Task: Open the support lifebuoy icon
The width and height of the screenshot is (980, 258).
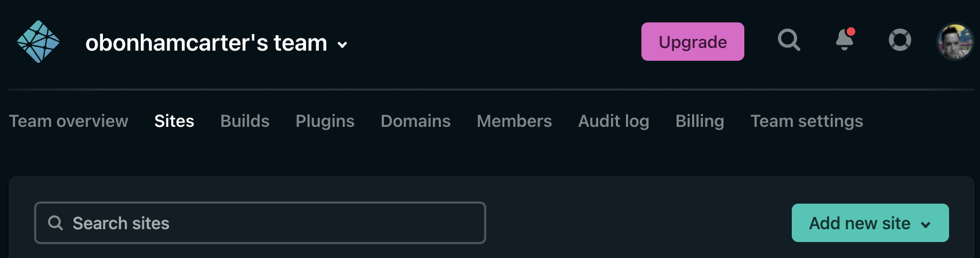Action: [899, 40]
